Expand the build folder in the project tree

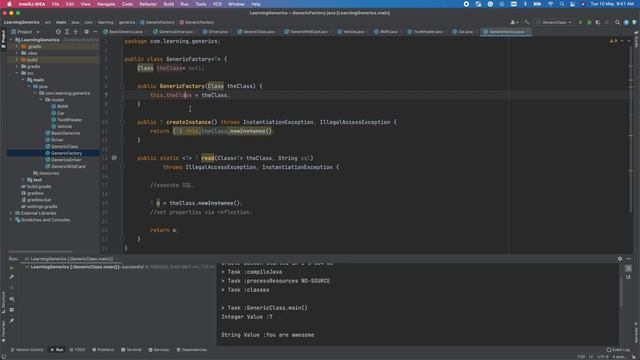17,60
